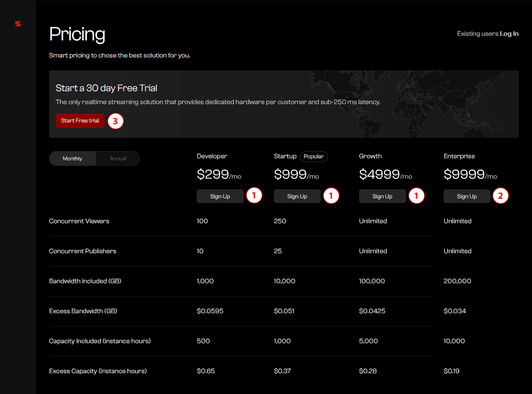This screenshot has height=394, width=532.
Task: Select the Monthly billing option
Action: point(72,159)
